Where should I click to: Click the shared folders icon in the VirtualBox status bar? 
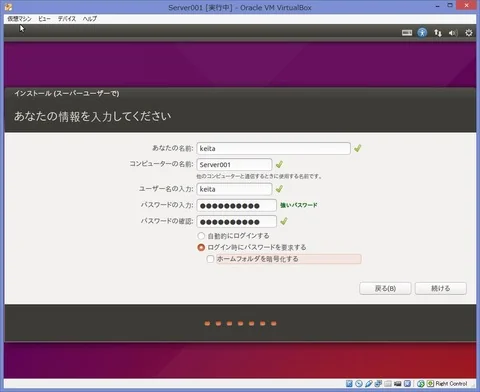388,384
